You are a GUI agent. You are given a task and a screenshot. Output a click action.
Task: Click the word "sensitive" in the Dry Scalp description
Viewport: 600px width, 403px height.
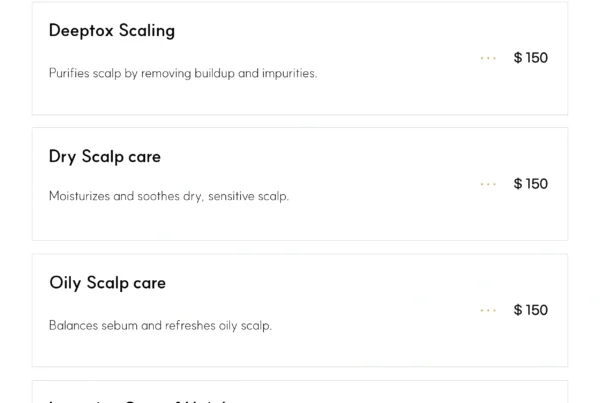pos(230,196)
